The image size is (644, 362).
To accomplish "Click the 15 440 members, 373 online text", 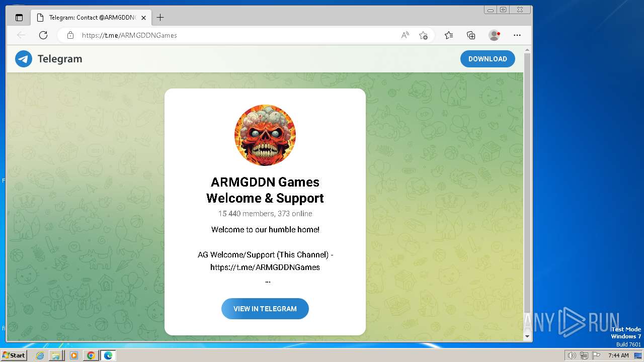I will [265, 214].
